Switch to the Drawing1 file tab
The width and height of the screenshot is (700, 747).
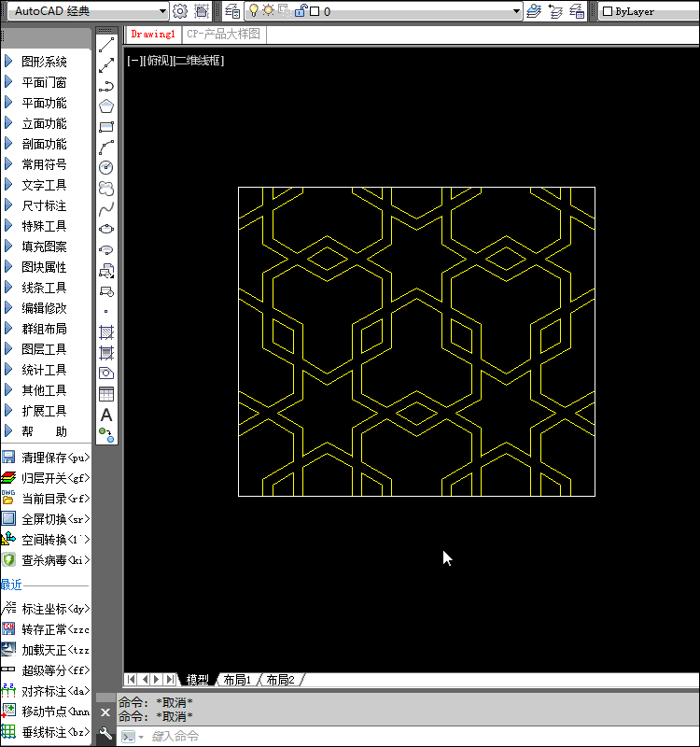(153, 35)
